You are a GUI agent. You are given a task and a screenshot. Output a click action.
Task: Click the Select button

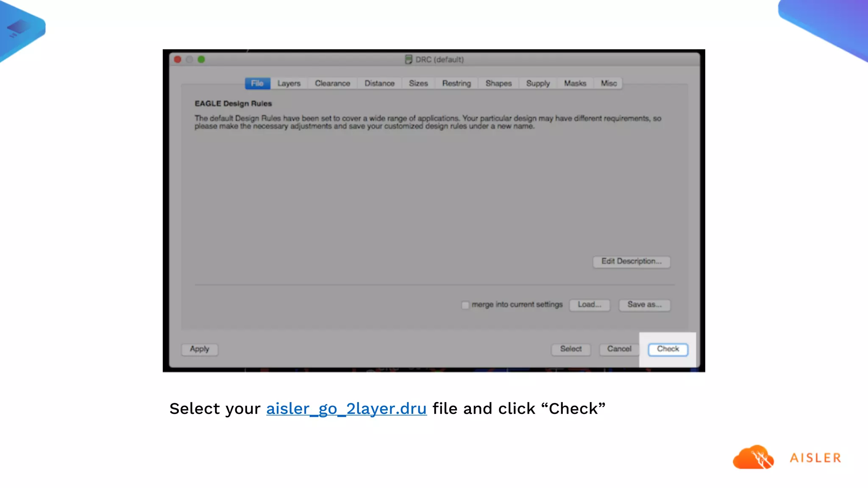pyautogui.click(x=571, y=349)
